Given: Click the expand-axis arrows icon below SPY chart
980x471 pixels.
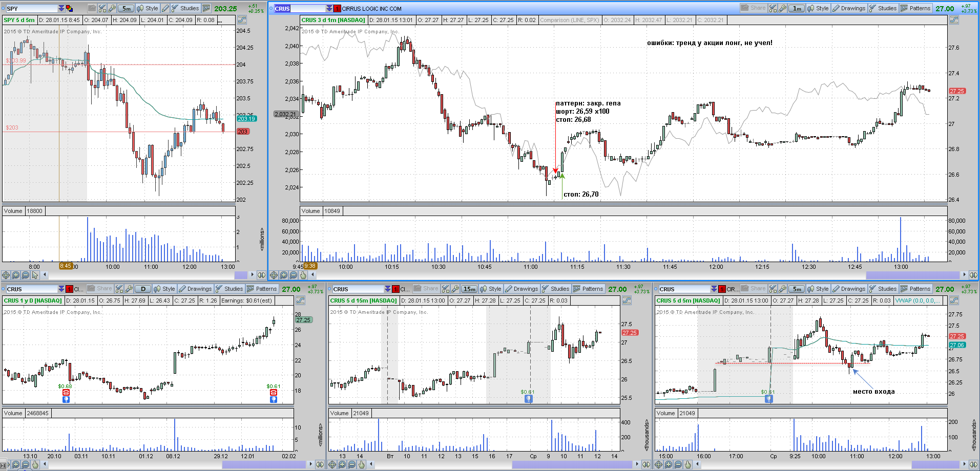Looking at the screenshot, I should 261,275.
